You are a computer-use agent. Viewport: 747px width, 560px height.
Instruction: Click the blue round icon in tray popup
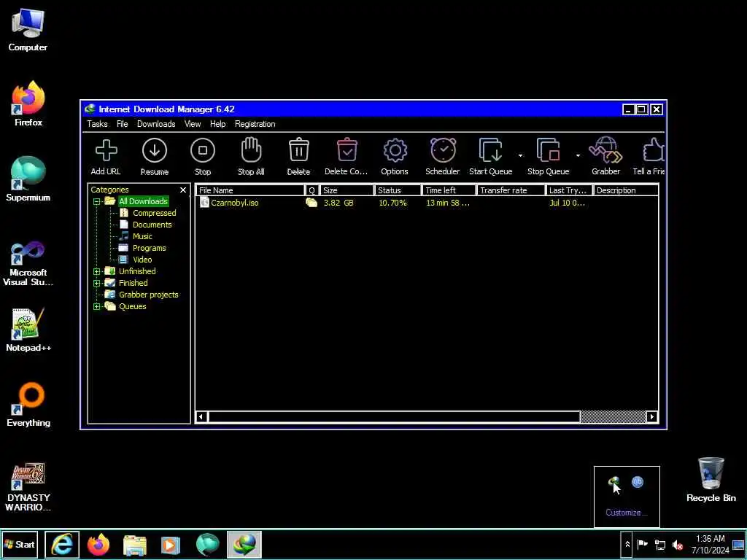pos(638,483)
